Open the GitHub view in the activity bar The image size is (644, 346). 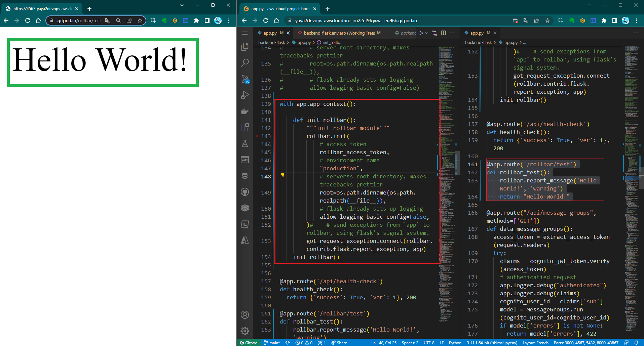[245, 192]
